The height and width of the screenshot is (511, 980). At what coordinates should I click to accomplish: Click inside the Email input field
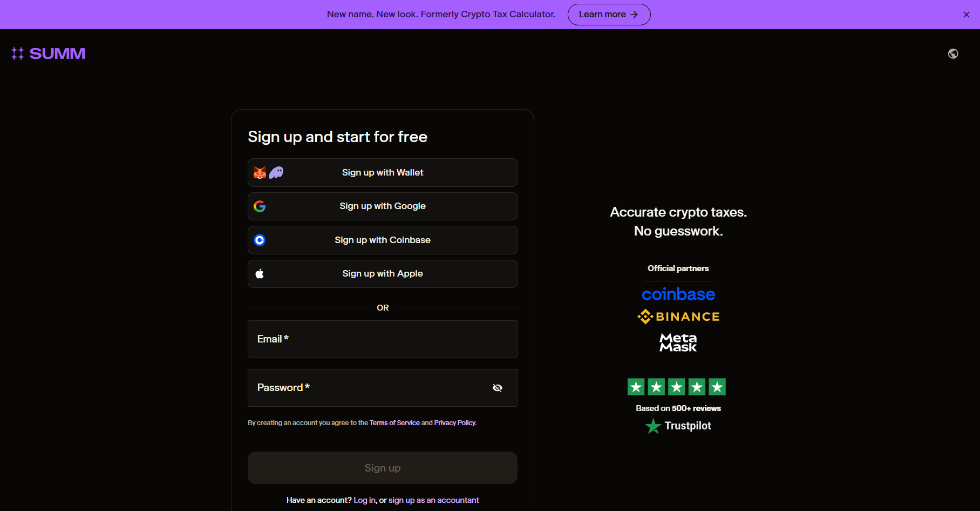pos(382,339)
